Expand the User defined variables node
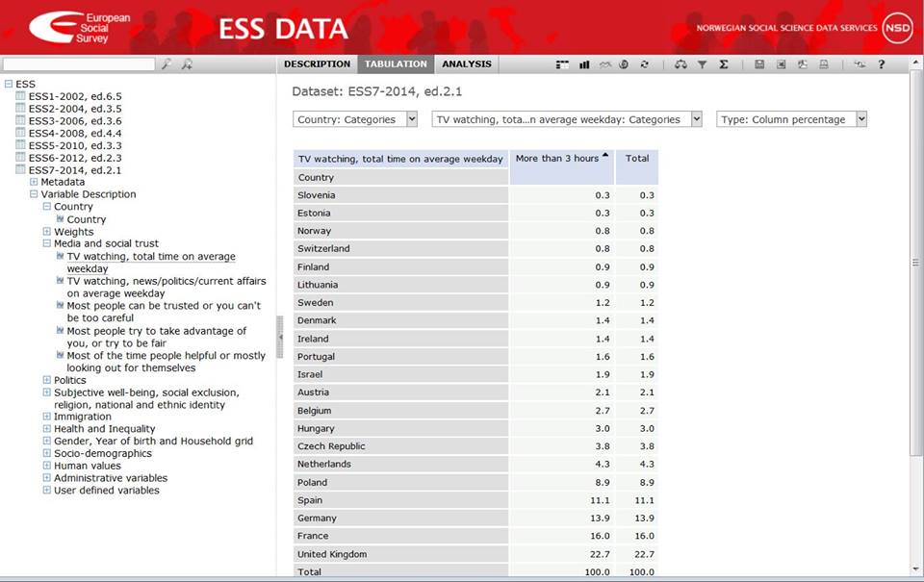This screenshot has height=582, width=924. 46,490
